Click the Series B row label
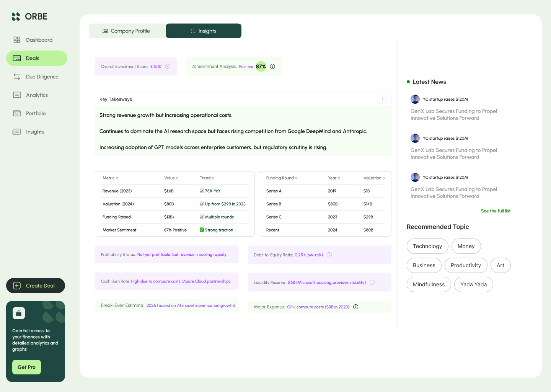This screenshot has width=551, height=392. pyautogui.click(x=274, y=204)
